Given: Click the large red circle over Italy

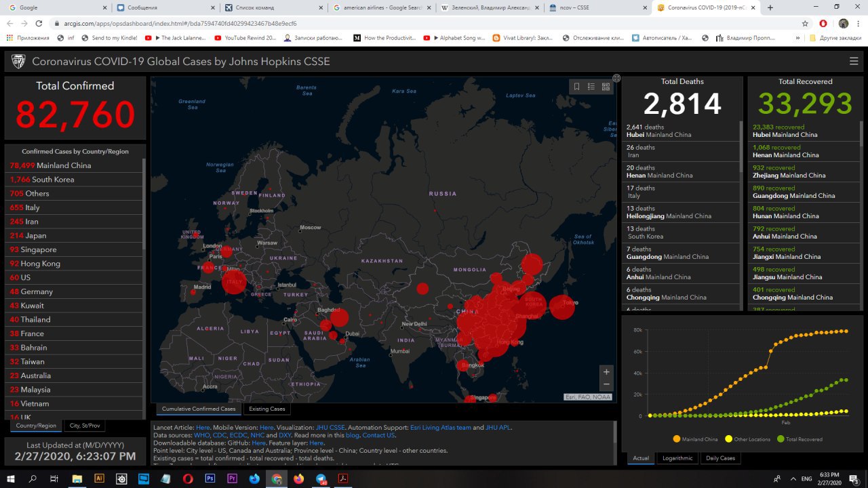Looking at the screenshot, I should coord(234,281).
